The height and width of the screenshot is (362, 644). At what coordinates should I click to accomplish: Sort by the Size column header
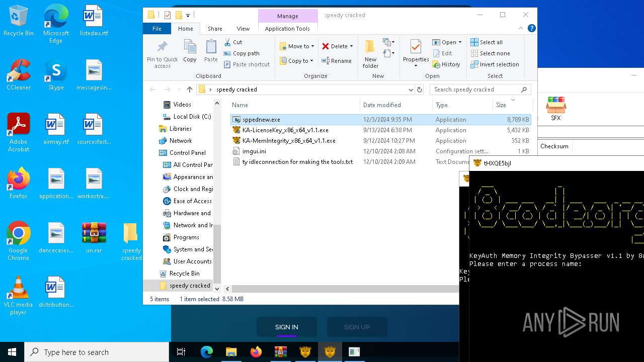(x=512, y=105)
